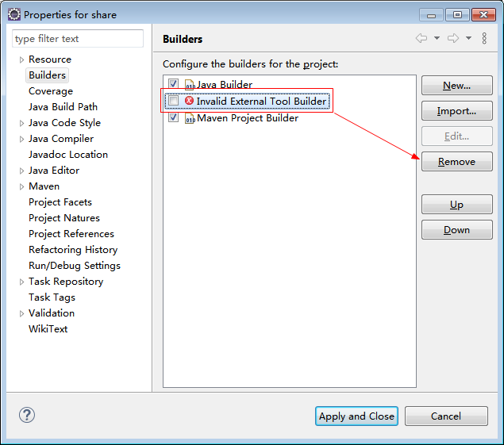Image resolution: width=504 pixels, height=445 pixels.
Task: Select Invalid External Tool Builder row
Action: coord(247,101)
